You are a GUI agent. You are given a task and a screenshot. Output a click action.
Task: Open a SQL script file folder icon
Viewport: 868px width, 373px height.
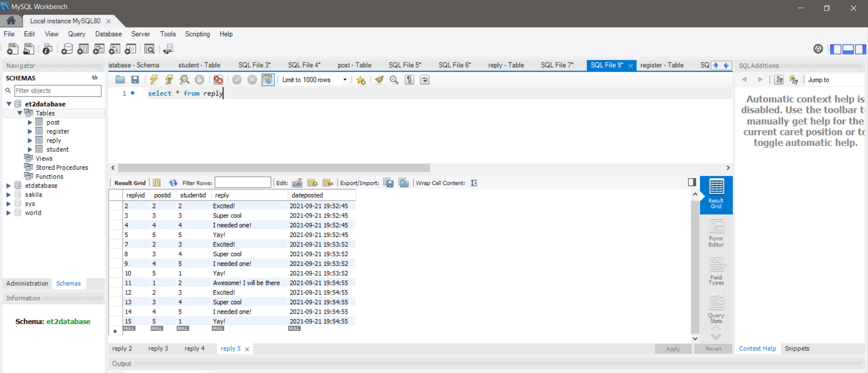point(120,80)
